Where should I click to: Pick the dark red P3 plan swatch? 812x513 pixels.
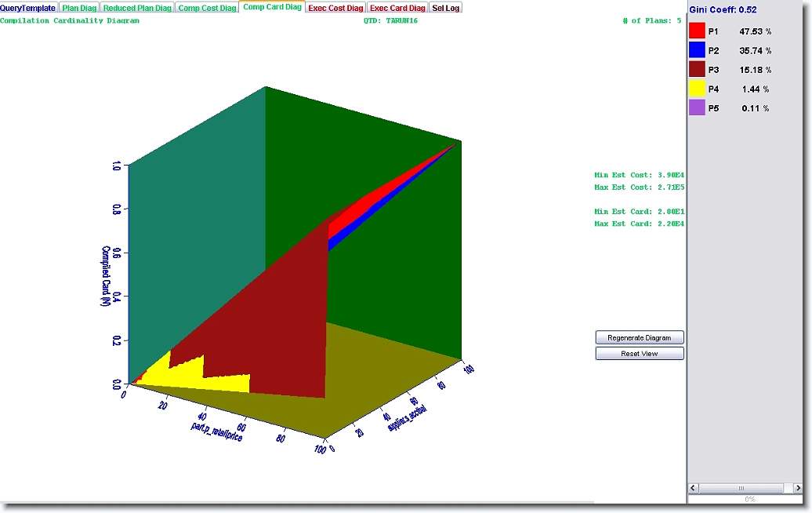coord(697,70)
